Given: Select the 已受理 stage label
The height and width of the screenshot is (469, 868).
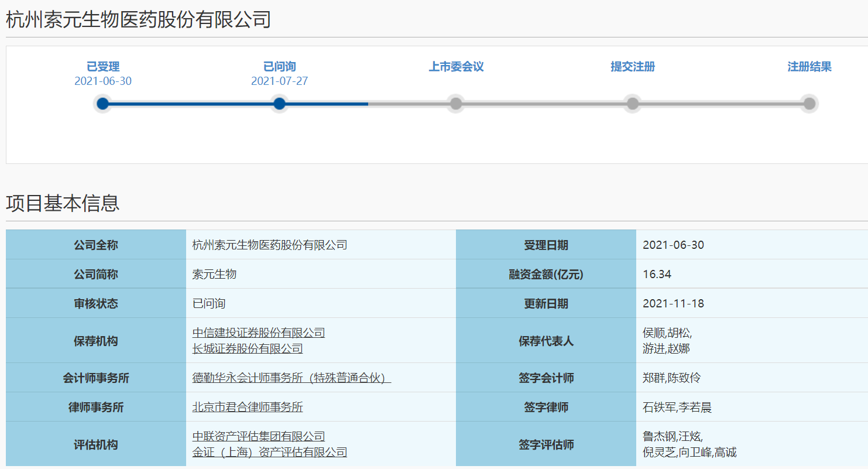Looking at the screenshot, I should pos(103,67).
